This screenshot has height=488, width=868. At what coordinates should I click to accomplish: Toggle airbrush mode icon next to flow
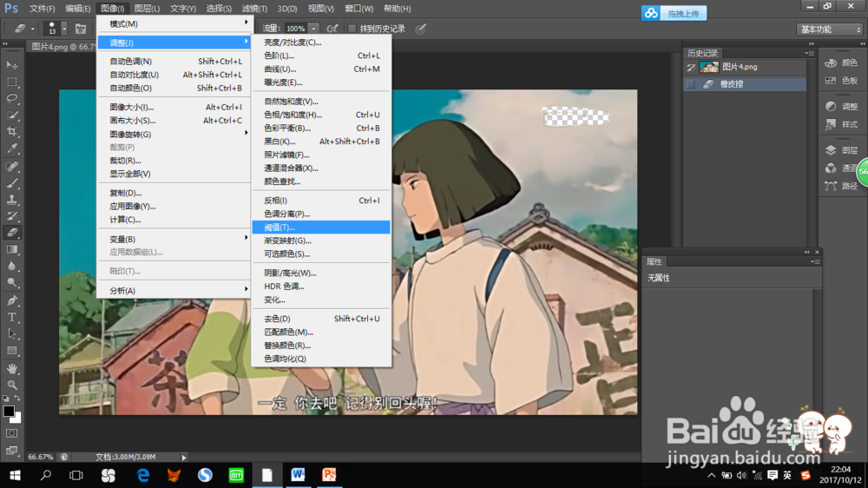[x=332, y=29]
